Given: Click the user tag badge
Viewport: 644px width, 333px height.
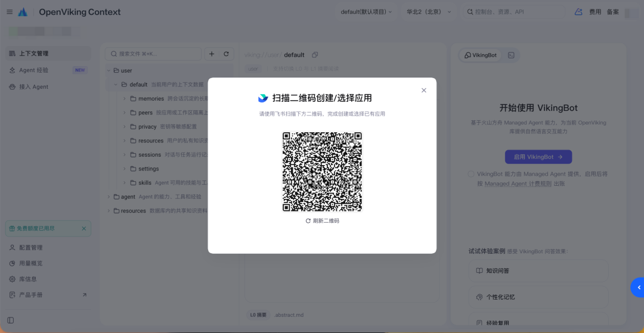Looking at the screenshot, I should click(x=252, y=69).
